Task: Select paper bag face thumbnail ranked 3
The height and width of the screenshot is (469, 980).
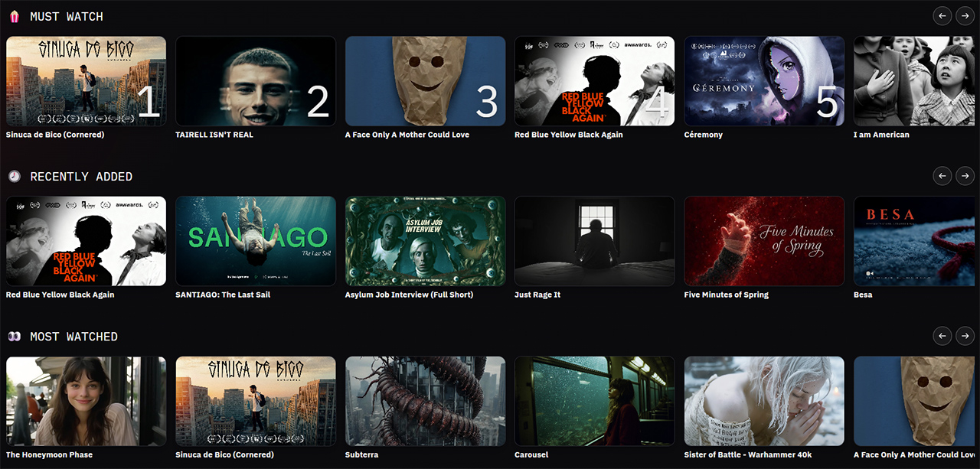Action: (x=425, y=81)
